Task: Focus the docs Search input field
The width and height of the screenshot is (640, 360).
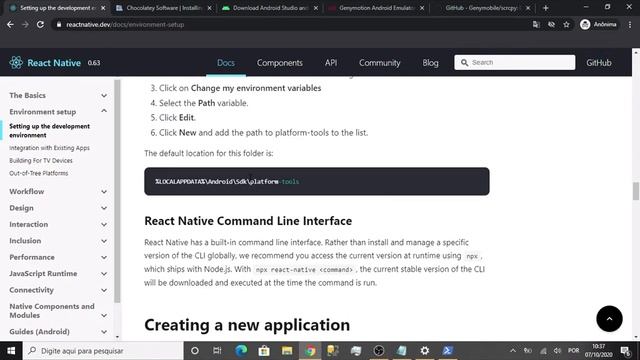Action: [x=515, y=62]
